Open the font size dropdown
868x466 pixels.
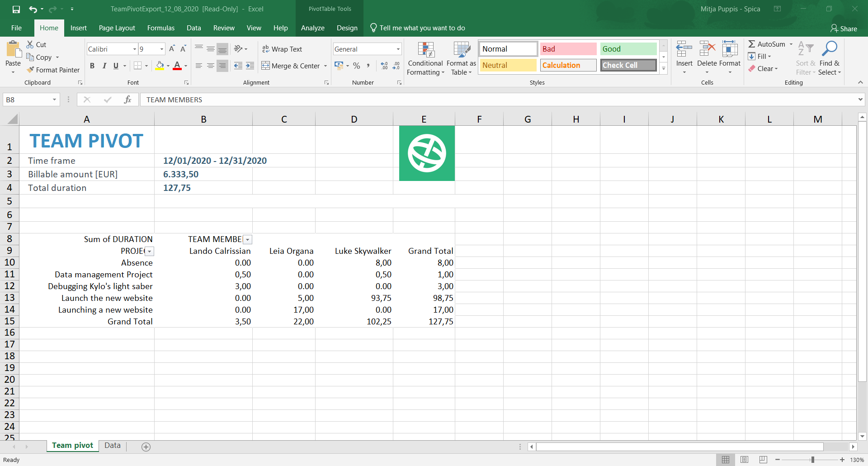click(x=162, y=49)
